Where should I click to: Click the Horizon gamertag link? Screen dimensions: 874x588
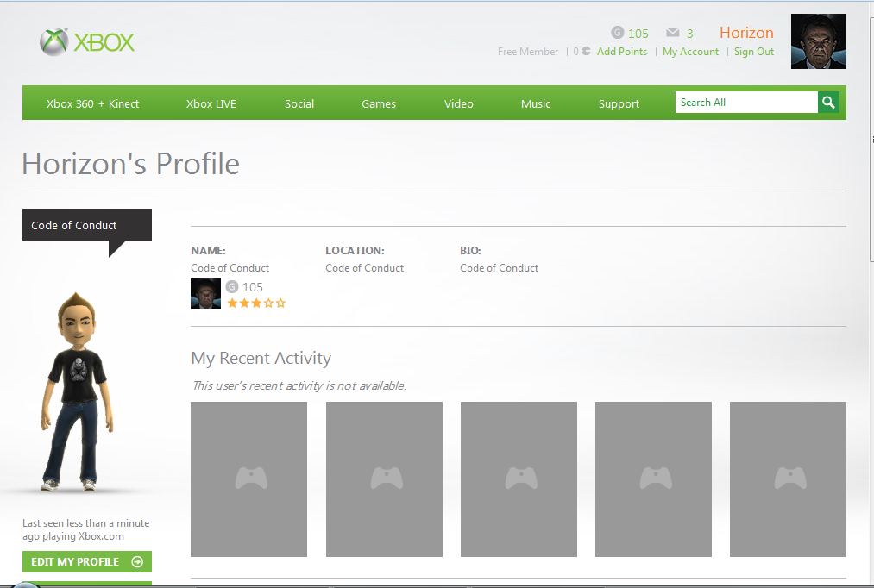746,32
